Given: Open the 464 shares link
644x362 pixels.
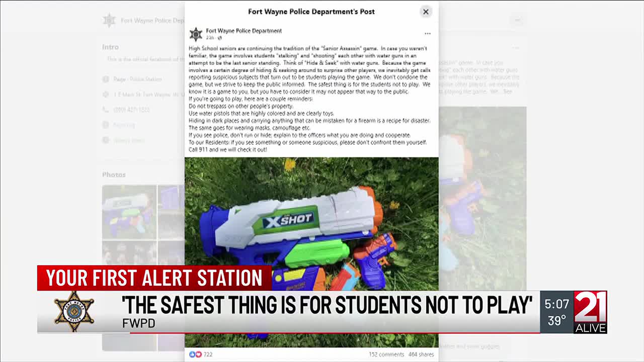Looking at the screenshot, I should pos(421,354).
